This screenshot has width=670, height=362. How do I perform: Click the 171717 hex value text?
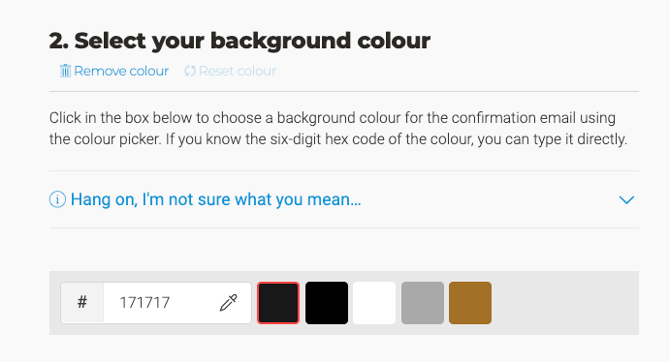(x=145, y=303)
